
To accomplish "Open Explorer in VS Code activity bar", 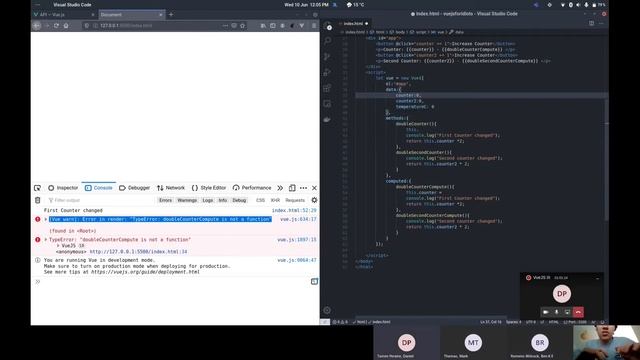I will (x=328, y=26).
